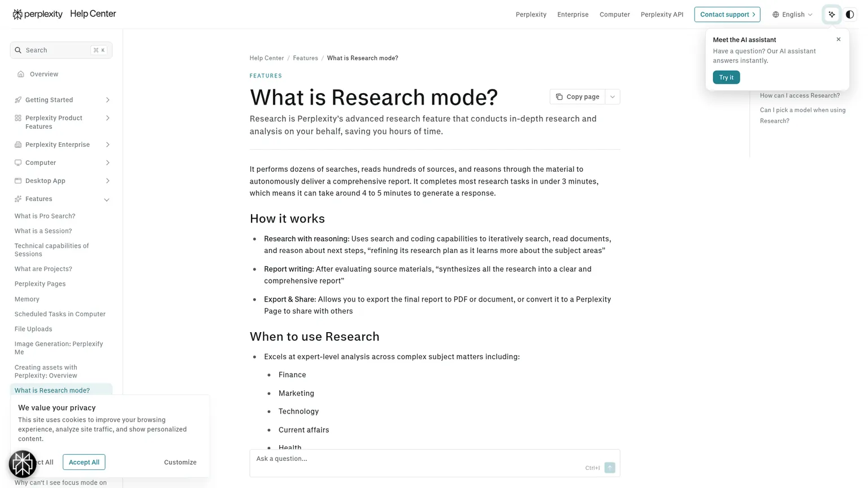Image resolution: width=868 pixels, height=488 pixels.
Task: Click the Copy page button
Action: 578,97
